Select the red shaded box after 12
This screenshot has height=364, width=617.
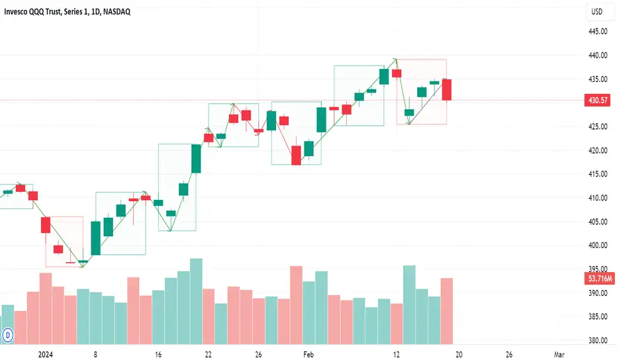[x=422, y=92]
